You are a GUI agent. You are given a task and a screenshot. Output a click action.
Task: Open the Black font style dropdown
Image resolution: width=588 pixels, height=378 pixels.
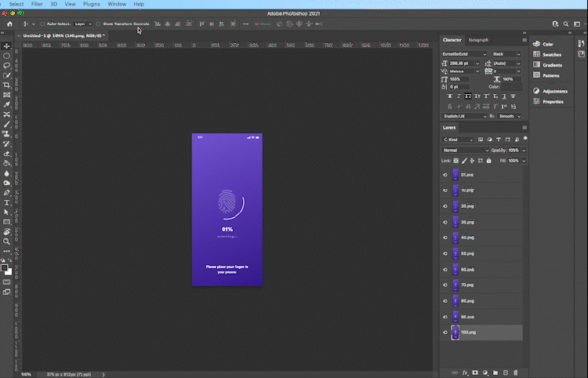click(506, 54)
